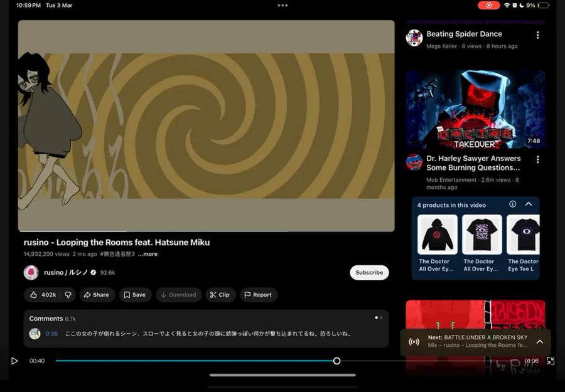Report the video
Image resolution: width=565 pixels, height=392 pixels.
(x=258, y=295)
